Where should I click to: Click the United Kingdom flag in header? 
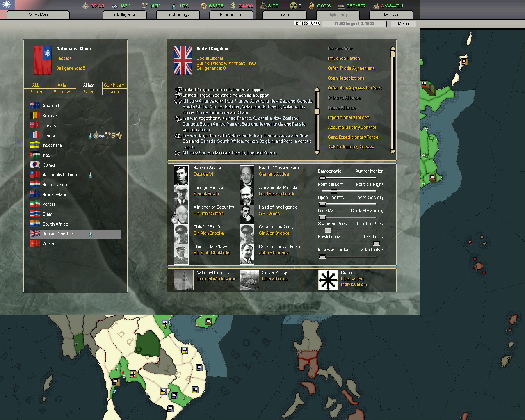tap(183, 60)
